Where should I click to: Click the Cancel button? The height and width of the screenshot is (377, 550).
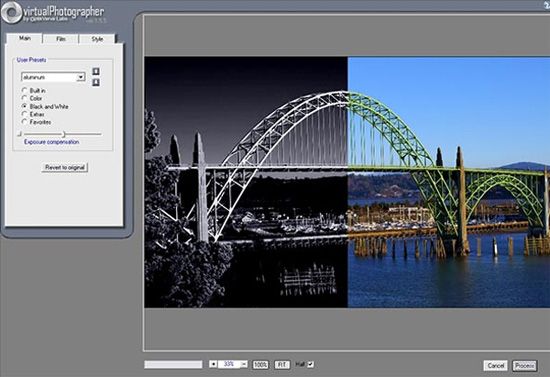pyautogui.click(x=496, y=366)
